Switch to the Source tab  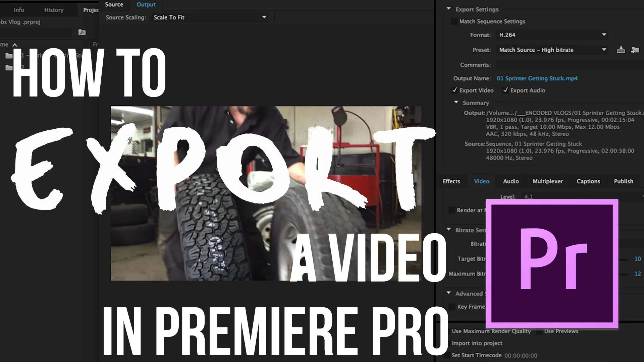pos(114,5)
